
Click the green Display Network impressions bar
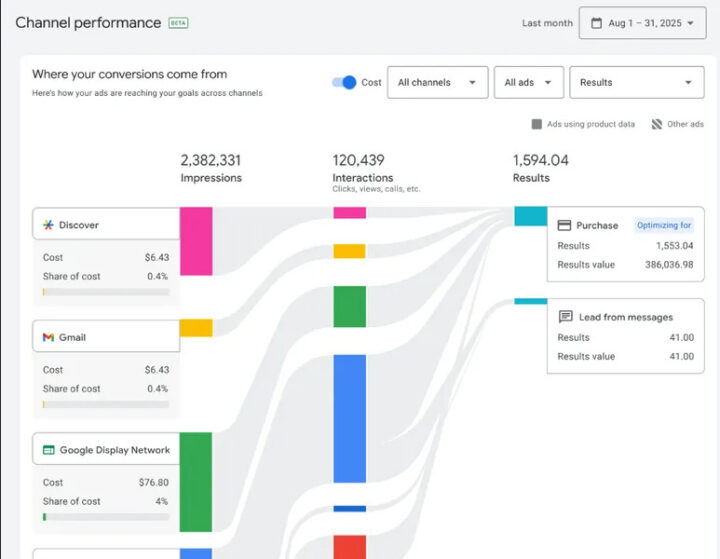[196, 482]
